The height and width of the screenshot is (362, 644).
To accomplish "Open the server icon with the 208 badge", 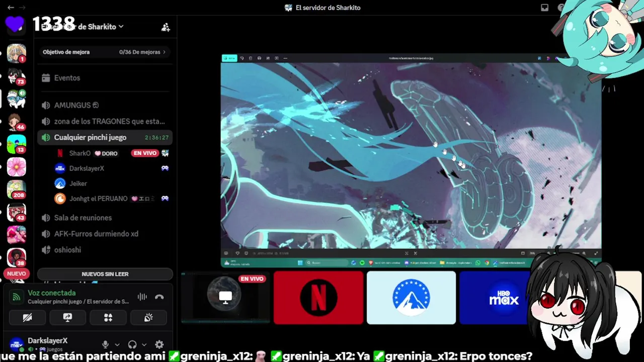I will coord(16,190).
